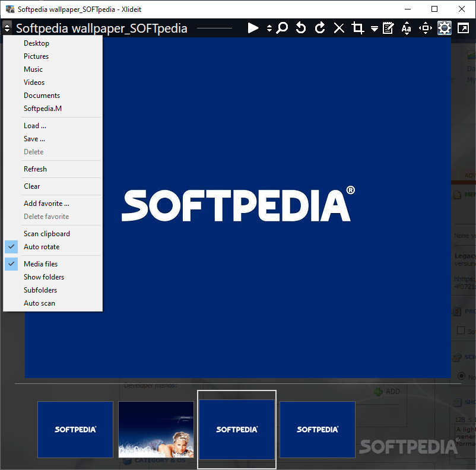Open the settings gear icon
Image resolution: width=476 pixels, height=470 pixels.
[444, 28]
